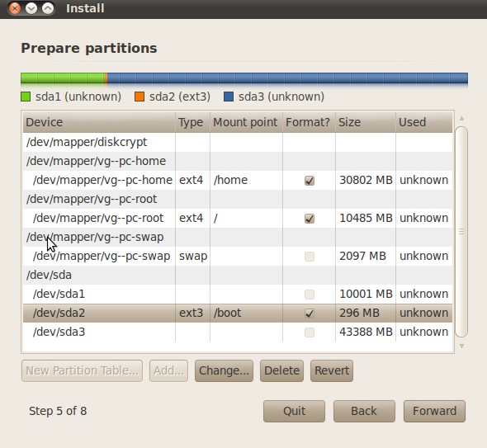Sort by Mount point column header
487x448 pixels.
pyautogui.click(x=246, y=122)
